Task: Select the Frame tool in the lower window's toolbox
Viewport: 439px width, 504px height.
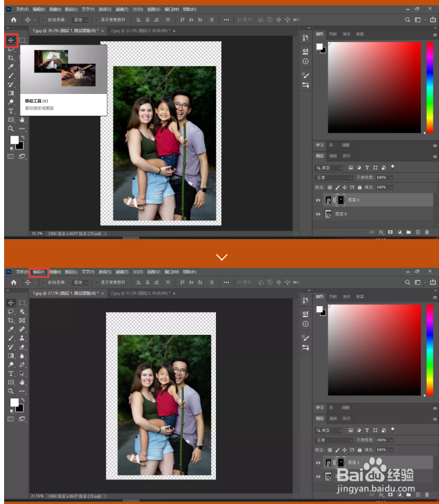Action: (22, 321)
